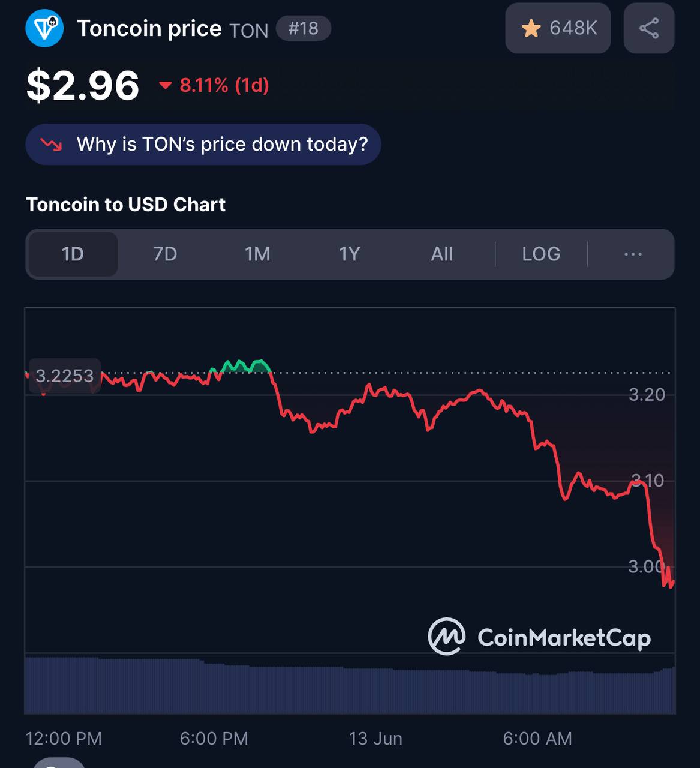Image resolution: width=700 pixels, height=768 pixels.
Task: Toggle LOG scale on chart
Action: click(x=541, y=254)
